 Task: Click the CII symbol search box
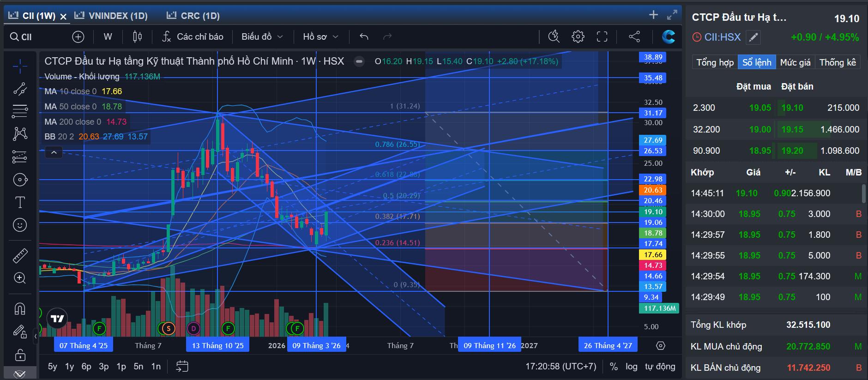pyautogui.click(x=37, y=37)
